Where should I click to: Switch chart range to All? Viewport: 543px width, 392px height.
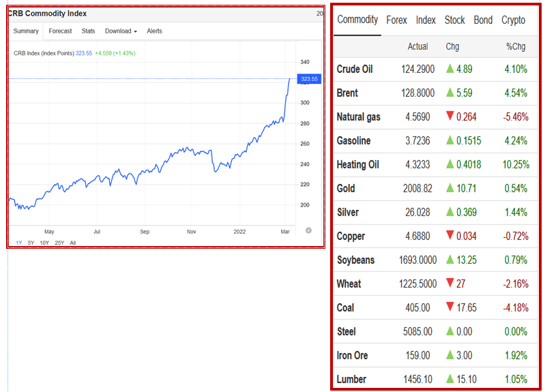(x=73, y=242)
